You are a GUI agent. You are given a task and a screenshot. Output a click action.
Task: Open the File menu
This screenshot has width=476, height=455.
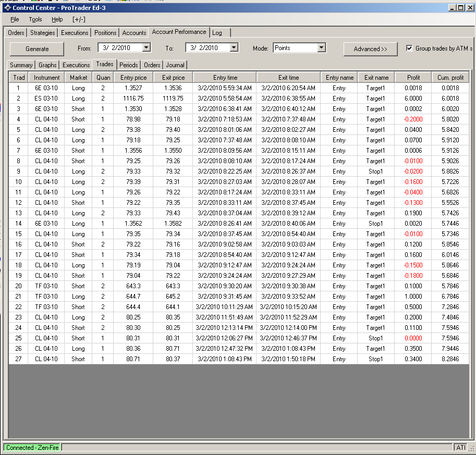point(15,19)
